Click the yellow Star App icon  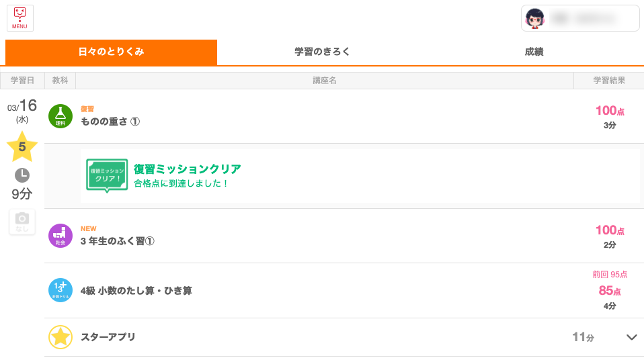coord(61,337)
